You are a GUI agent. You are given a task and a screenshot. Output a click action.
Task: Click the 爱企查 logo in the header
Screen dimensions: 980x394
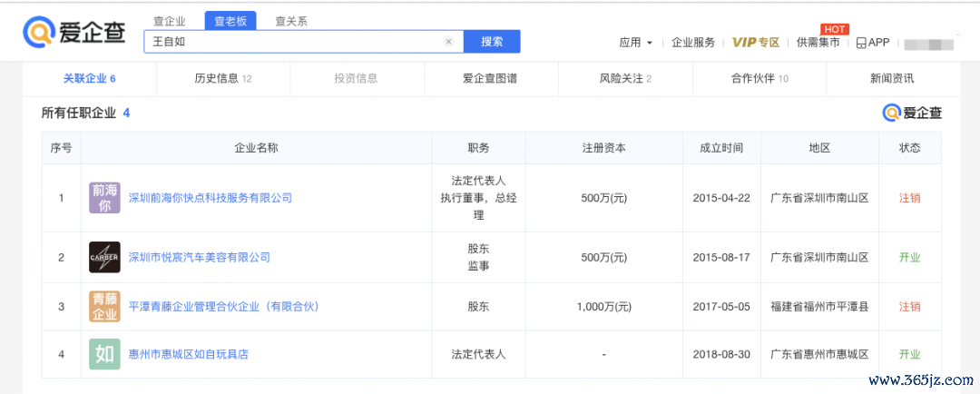73,31
